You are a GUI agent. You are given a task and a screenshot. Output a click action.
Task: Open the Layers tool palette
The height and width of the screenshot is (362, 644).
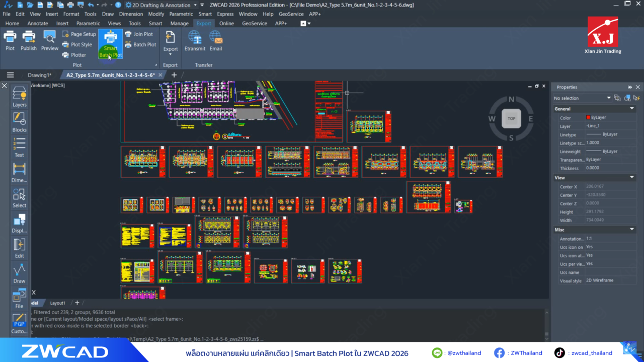click(20, 97)
